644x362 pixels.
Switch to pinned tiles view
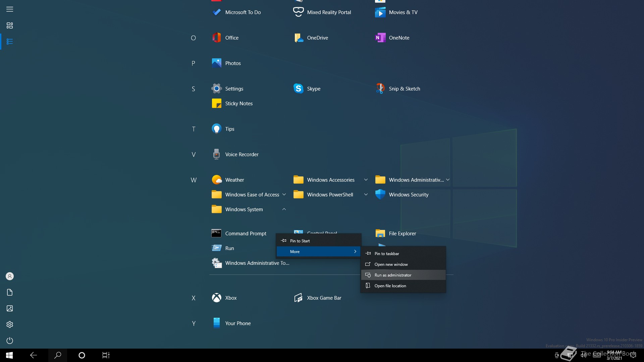[10, 25]
